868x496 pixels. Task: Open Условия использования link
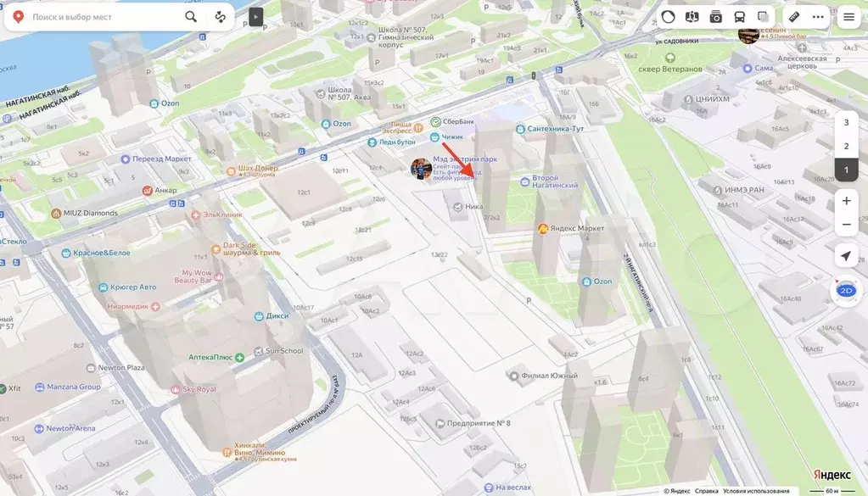756,490
